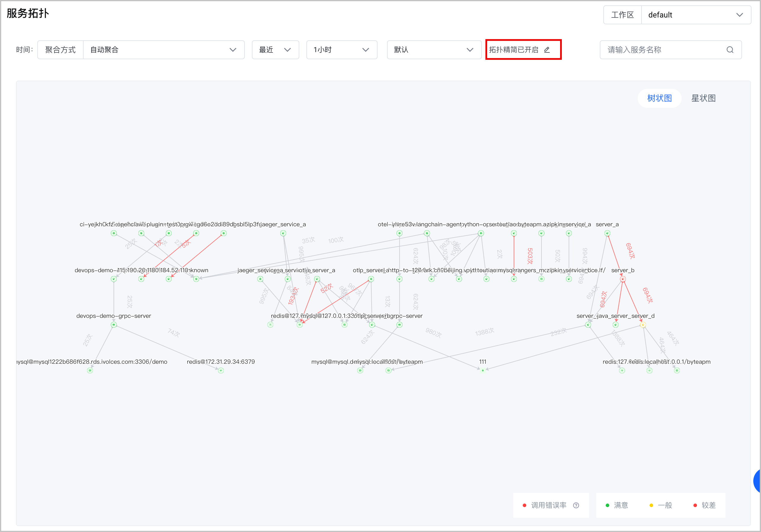The height and width of the screenshot is (532, 761).
Task: Click the pencil edit icon beside 拓扑精简已开启
Action: click(547, 50)
